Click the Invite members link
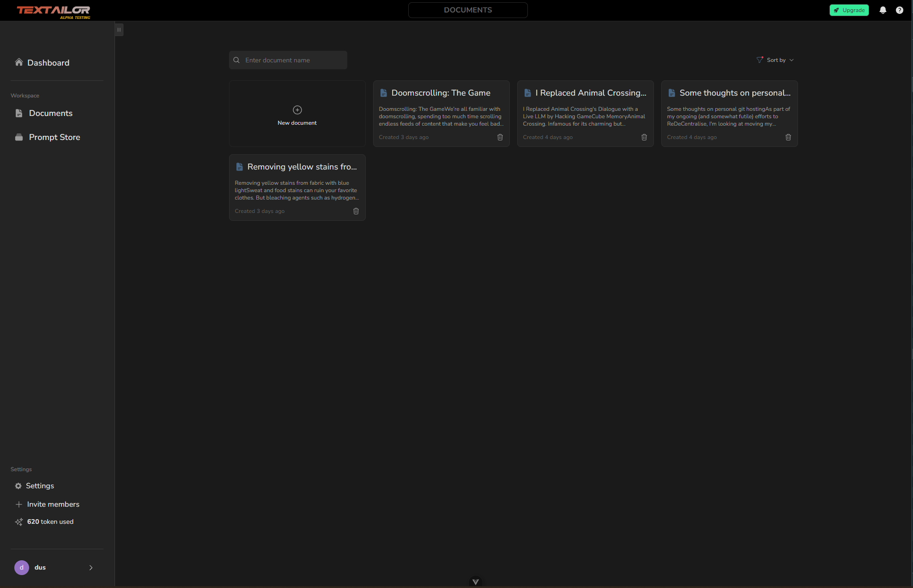 [53, 504]
